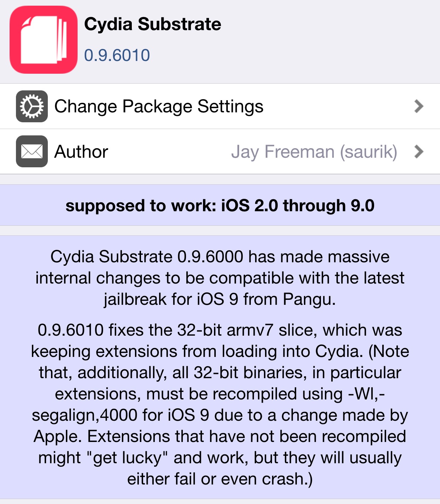Tap "internal changes to be compatible" line
440x504 pixels.
pyautogui.click(x=220, y=278)
